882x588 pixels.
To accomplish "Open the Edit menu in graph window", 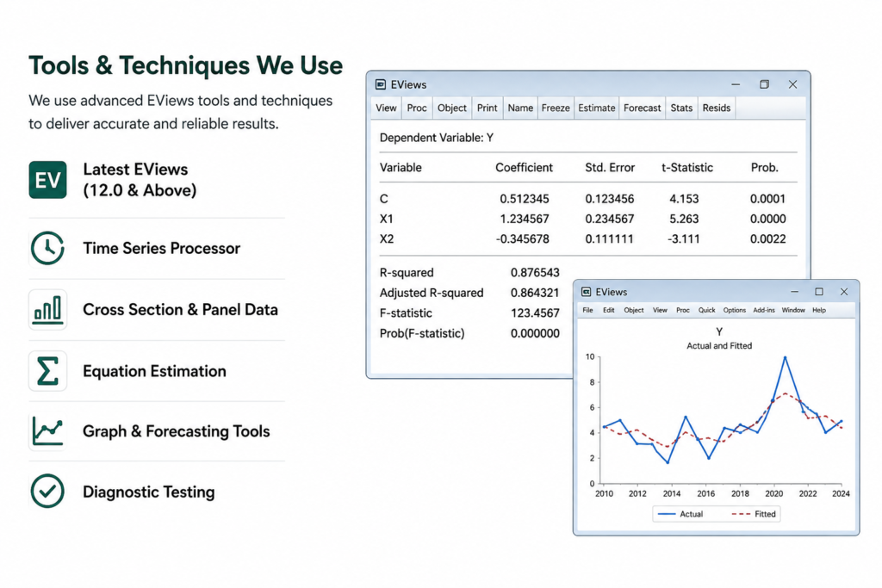I will coord(609,310).
